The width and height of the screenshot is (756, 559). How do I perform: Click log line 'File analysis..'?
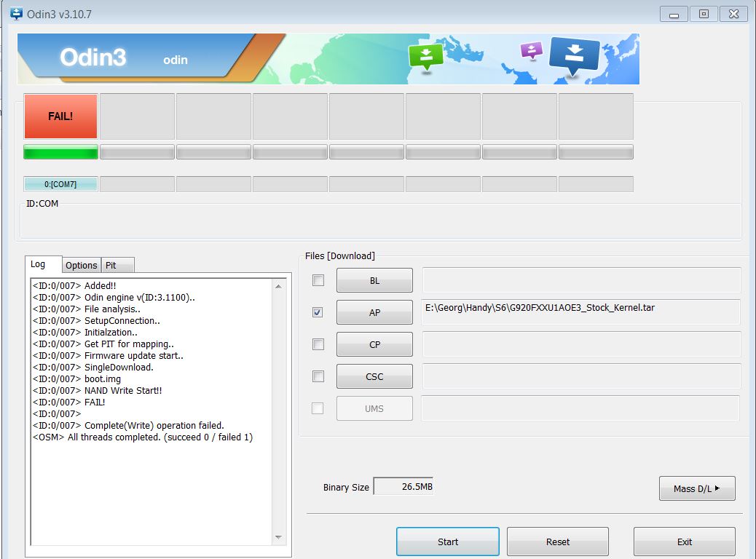86,309
